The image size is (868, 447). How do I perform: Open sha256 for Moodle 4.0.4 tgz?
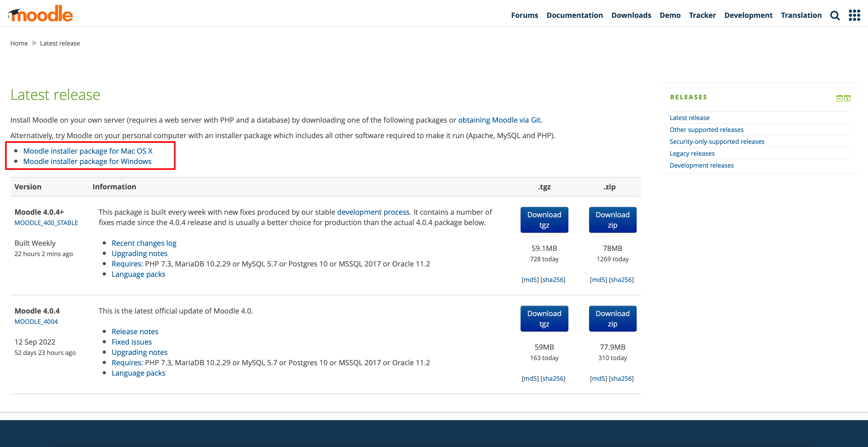tap(553, 378)
